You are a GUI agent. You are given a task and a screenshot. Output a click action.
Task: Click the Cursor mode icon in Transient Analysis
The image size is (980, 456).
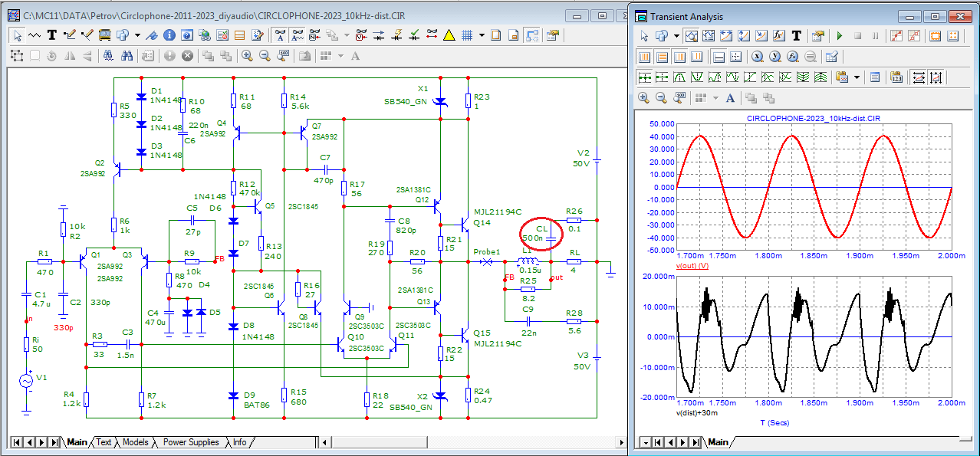tap(709, 36)
